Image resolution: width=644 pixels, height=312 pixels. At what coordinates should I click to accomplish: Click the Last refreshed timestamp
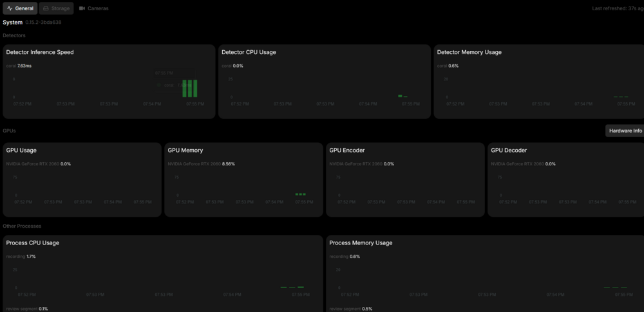pos(618,8)
